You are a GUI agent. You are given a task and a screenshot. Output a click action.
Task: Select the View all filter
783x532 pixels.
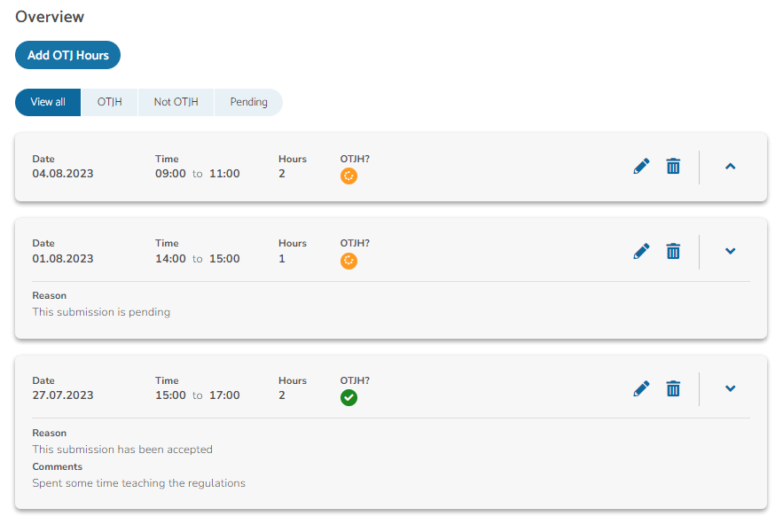click(47, 102)
